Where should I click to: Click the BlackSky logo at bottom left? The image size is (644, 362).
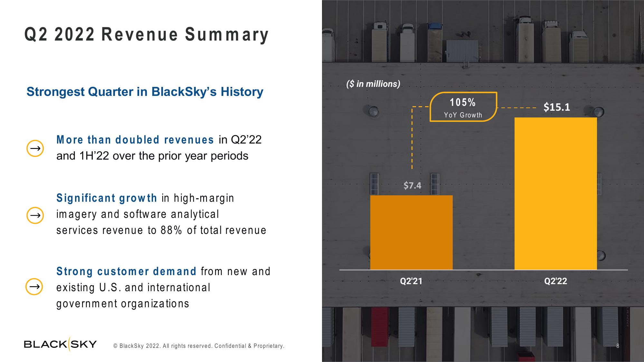click(x=60, y=344)
